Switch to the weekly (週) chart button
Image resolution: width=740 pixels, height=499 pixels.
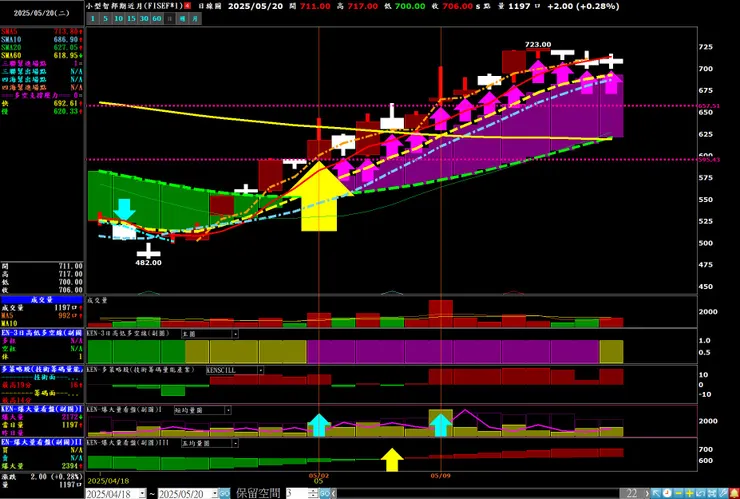(182, 18)
